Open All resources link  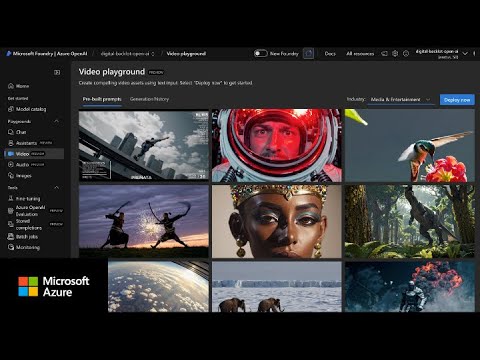coord(360,53)
